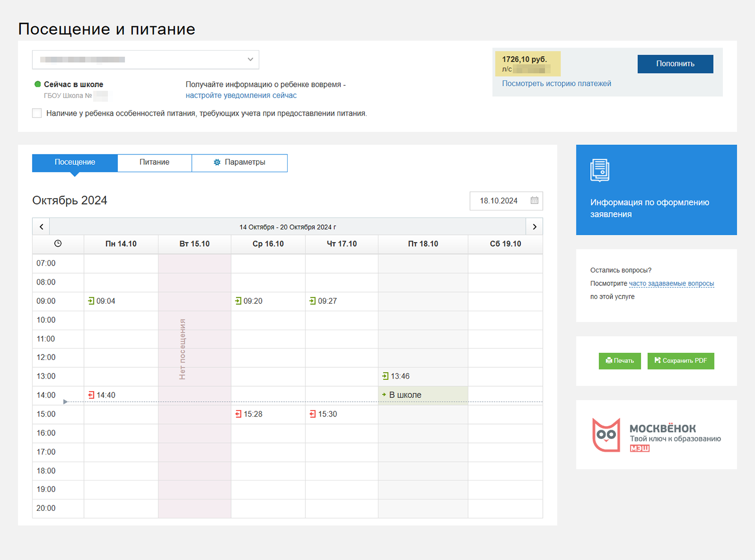The image size is (755, 560).
Task: Follow 'настройте уведомления сейчас' link
Action: point(241,95)
